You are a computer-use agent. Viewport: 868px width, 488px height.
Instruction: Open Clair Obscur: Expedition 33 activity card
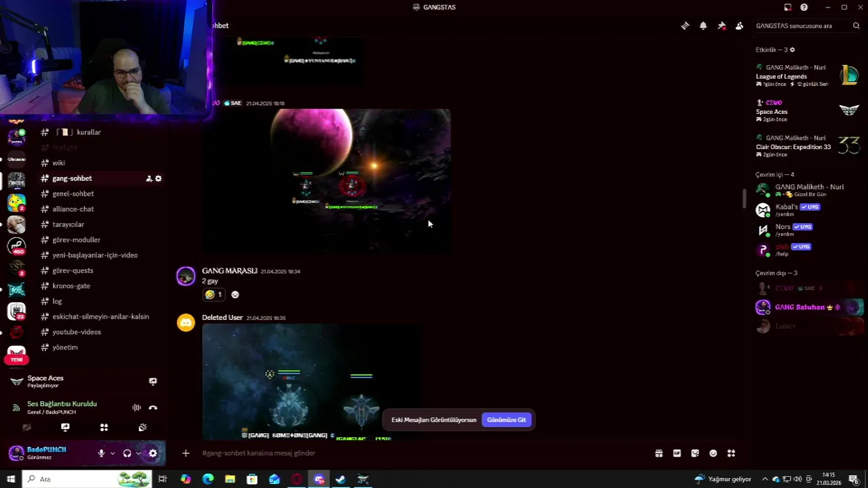pyautogui.click(x=809, y=146)
